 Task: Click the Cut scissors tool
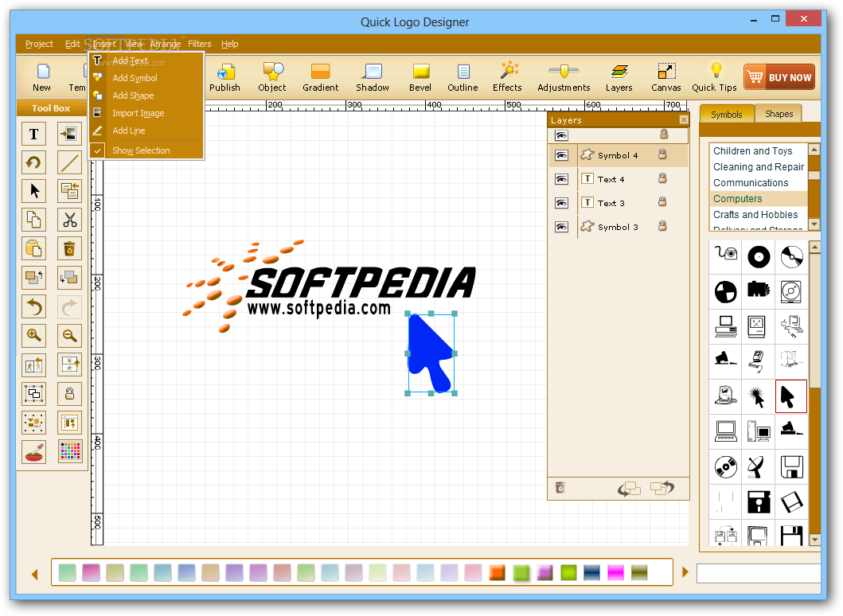point(69,220)
